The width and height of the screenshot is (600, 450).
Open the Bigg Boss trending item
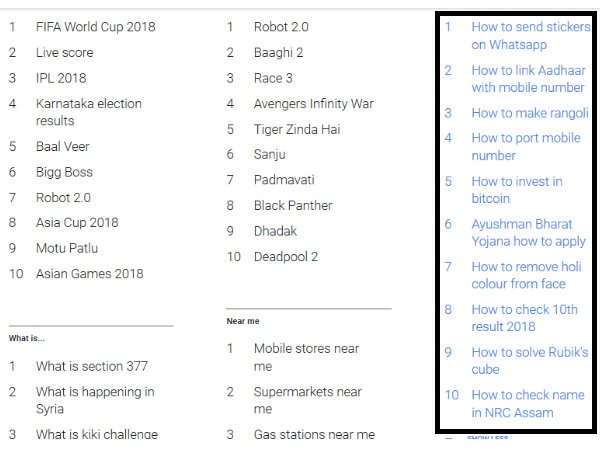click(64, 172)
